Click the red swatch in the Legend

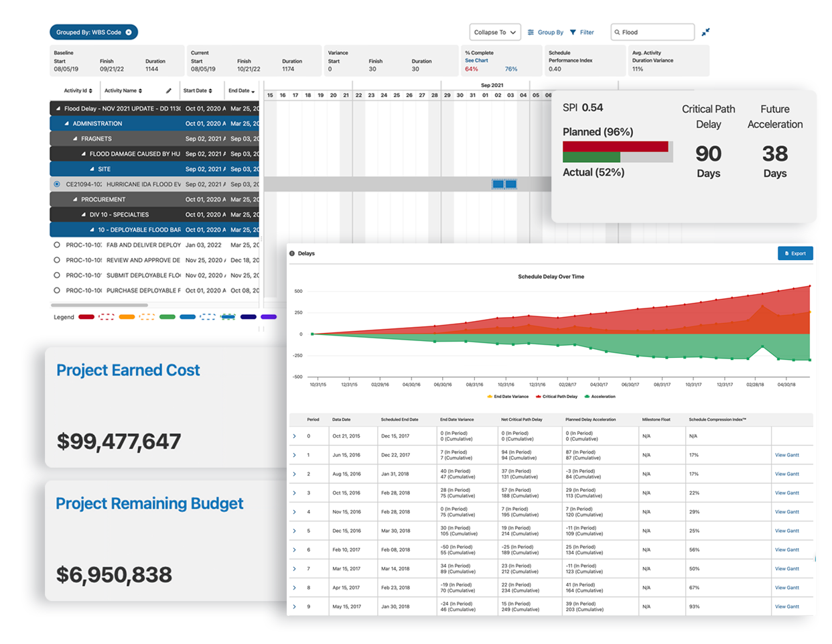click(88, 316)
